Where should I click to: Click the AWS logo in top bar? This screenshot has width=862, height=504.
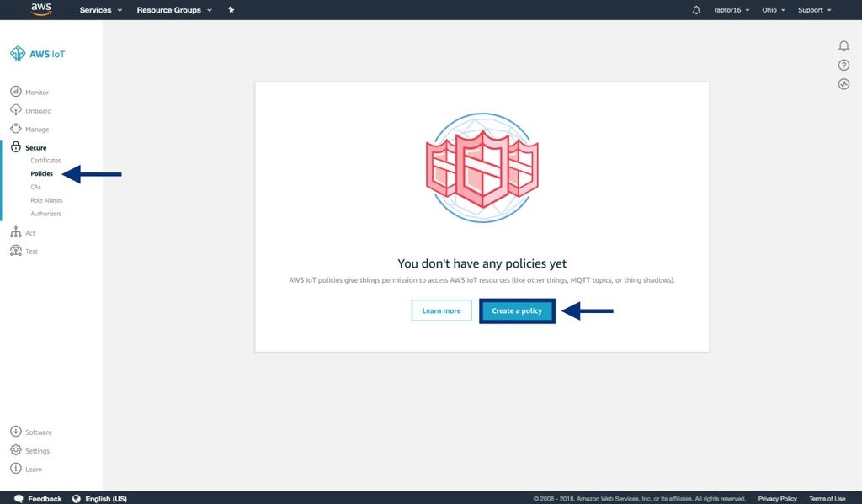(41, 9)
